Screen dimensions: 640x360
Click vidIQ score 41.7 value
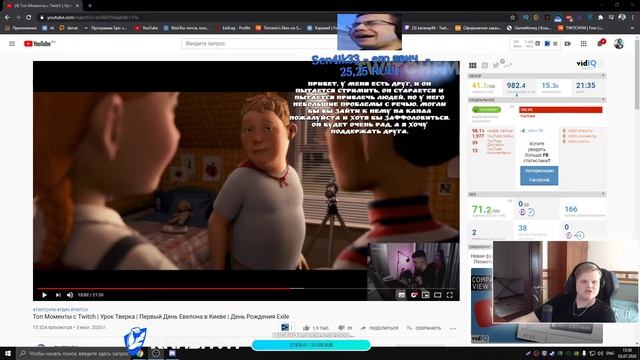[484, 86]
